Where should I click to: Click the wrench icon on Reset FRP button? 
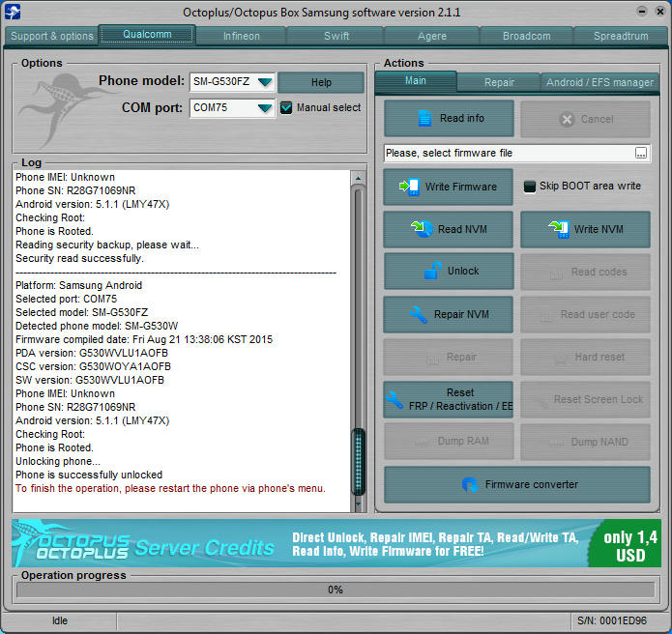click(x=394, y=400)
